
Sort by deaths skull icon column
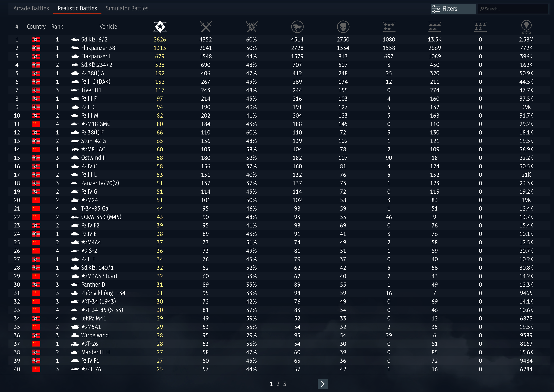pyautogui.click(x=343, y=27)
